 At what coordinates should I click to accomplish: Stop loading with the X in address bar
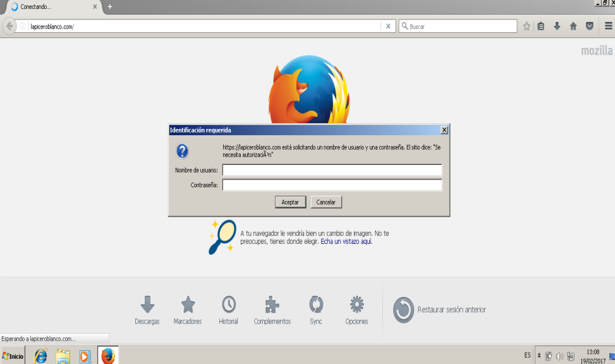tap(388, 27)
